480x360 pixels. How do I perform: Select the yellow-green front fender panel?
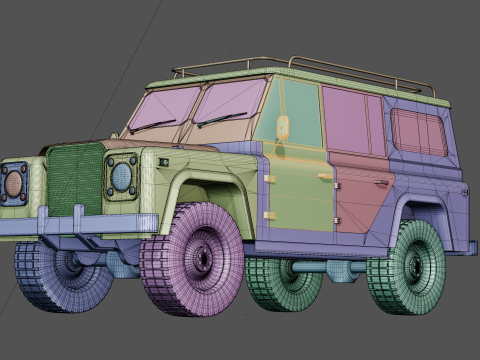[x=200, y=167]
